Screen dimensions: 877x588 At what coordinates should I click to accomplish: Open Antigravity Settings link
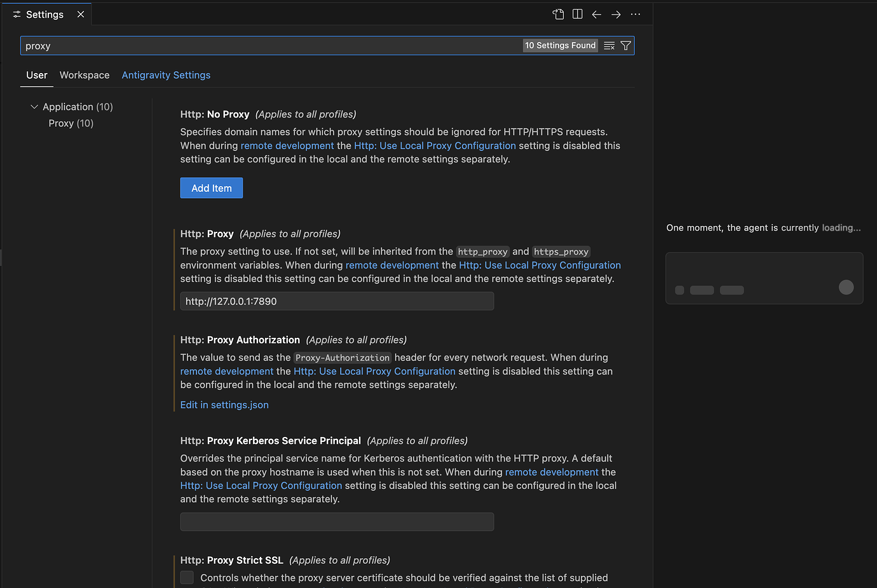[x=166, y=75]
